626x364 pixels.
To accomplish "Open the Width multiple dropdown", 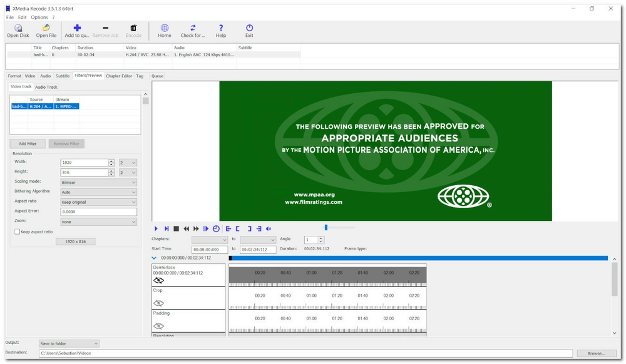I will [128, 163].
